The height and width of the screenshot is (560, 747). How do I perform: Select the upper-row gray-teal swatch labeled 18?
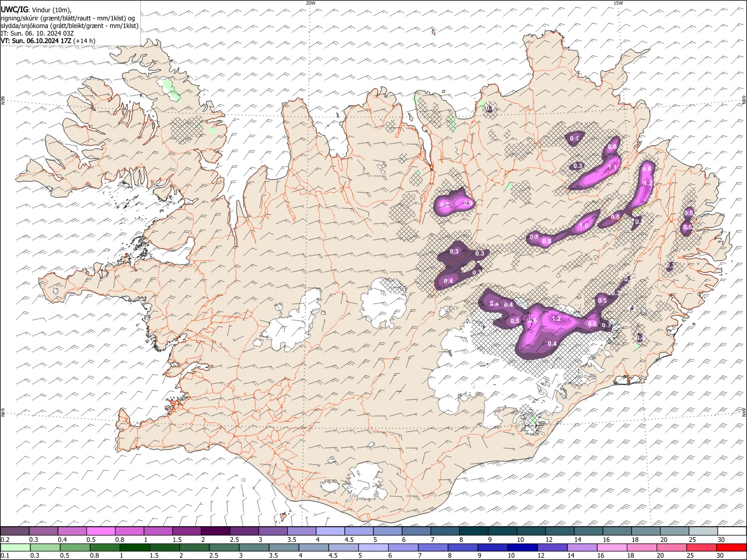pyautogui.click(x=645, y=531)
